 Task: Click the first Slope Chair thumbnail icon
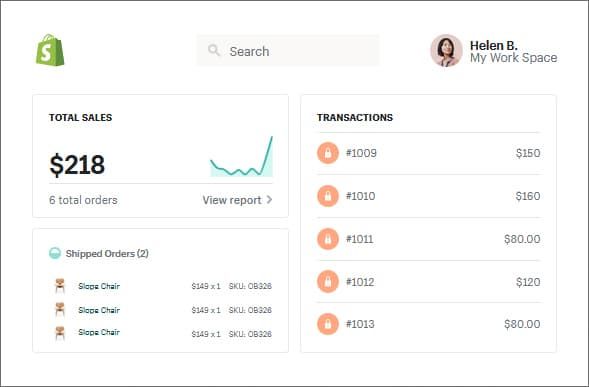coord(60,286)
